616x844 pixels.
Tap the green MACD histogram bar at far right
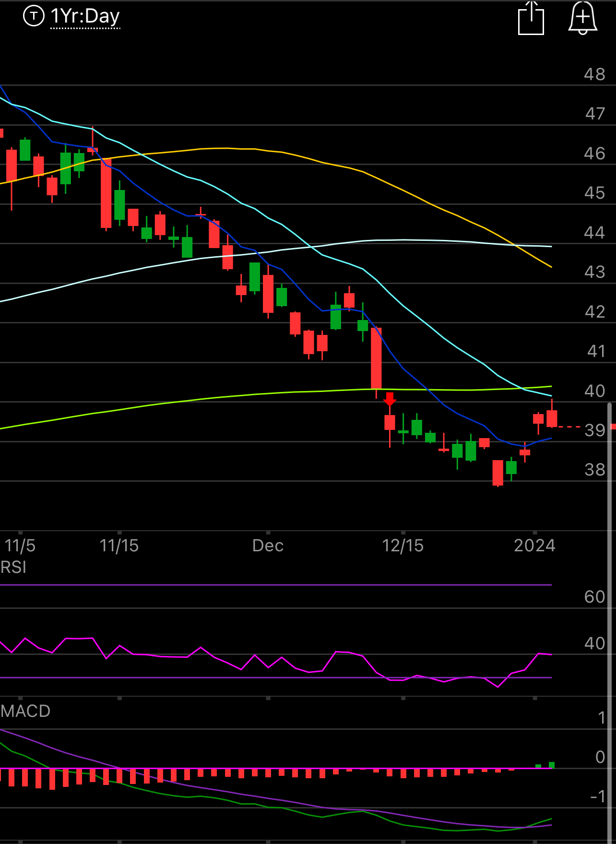(552, 765)
